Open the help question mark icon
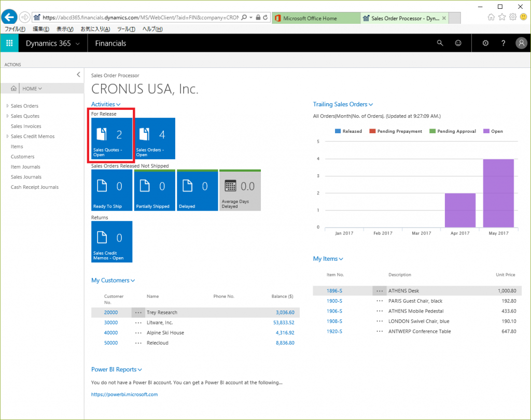 pos(503,43)
